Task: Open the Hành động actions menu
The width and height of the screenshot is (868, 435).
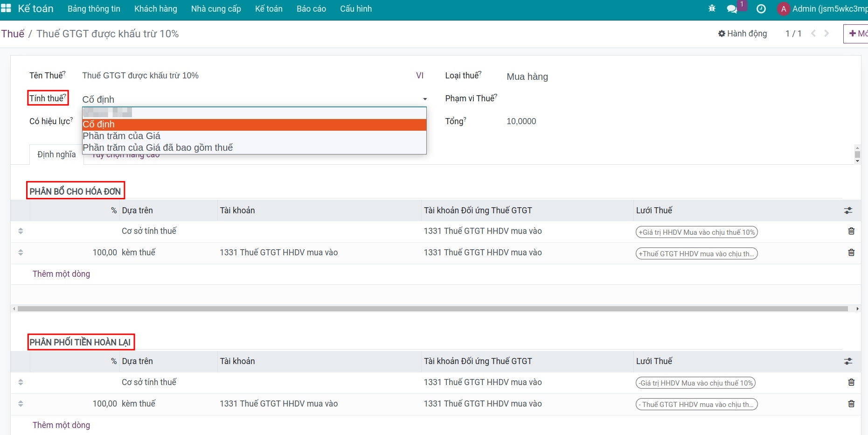Action: point(743,33)
